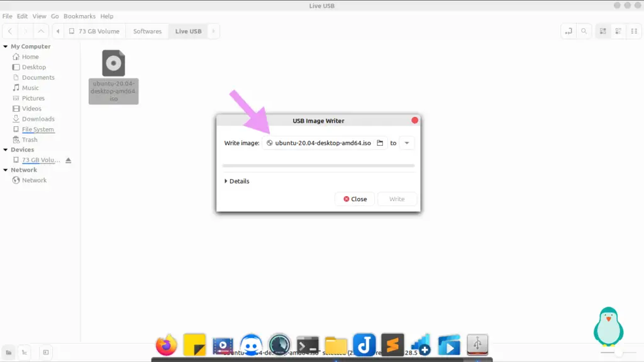The height and width of the screenshot is (362, 644).
Task: Open the Help menu
Action: [x=107, y=16]
